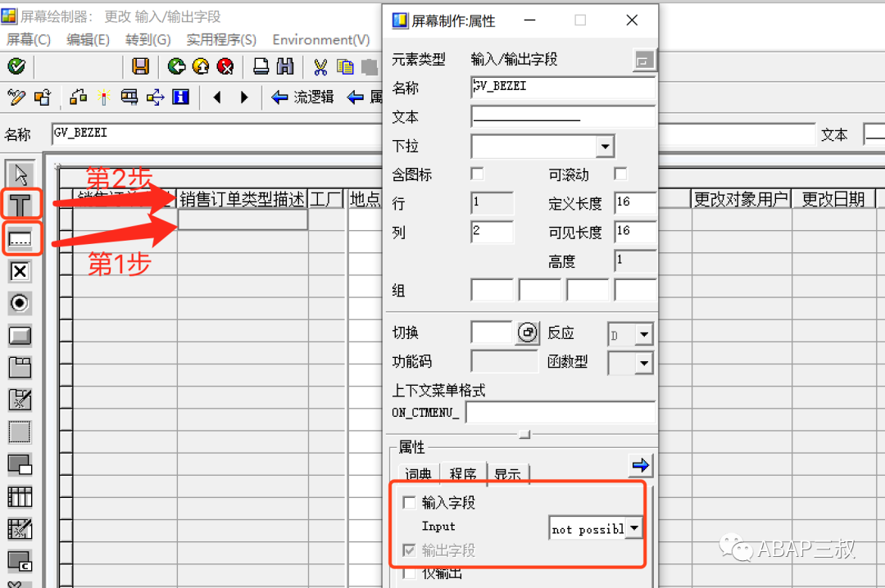Click the yellow Exit arrow icon
The image size is (885, 588).
coord(201,66)
